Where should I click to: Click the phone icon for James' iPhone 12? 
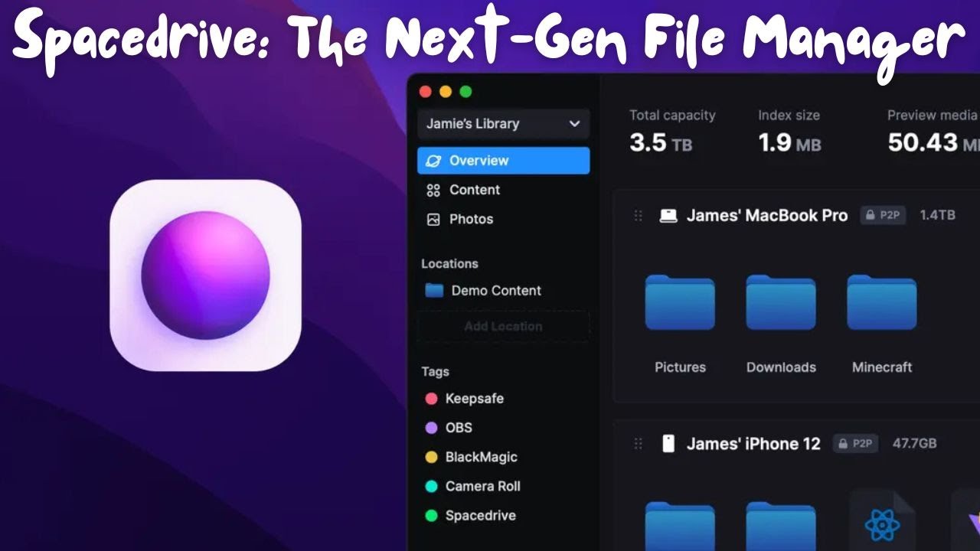pyautogui.click(x=668, y=444)
